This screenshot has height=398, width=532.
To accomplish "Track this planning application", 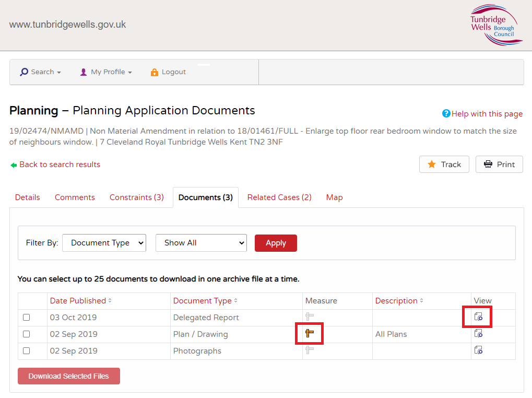I will [x=444, y=164].
